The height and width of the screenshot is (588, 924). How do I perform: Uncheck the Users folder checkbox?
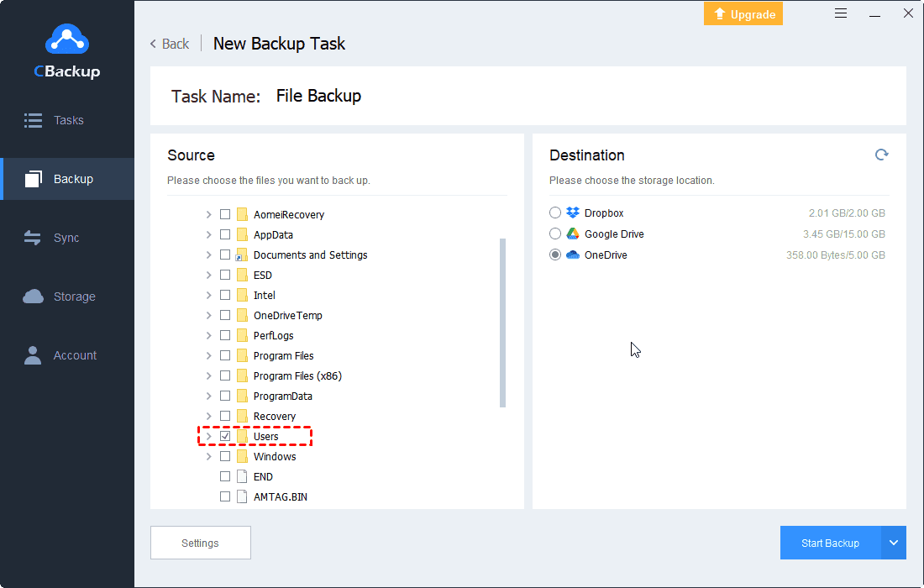click(x=224, y=436)
